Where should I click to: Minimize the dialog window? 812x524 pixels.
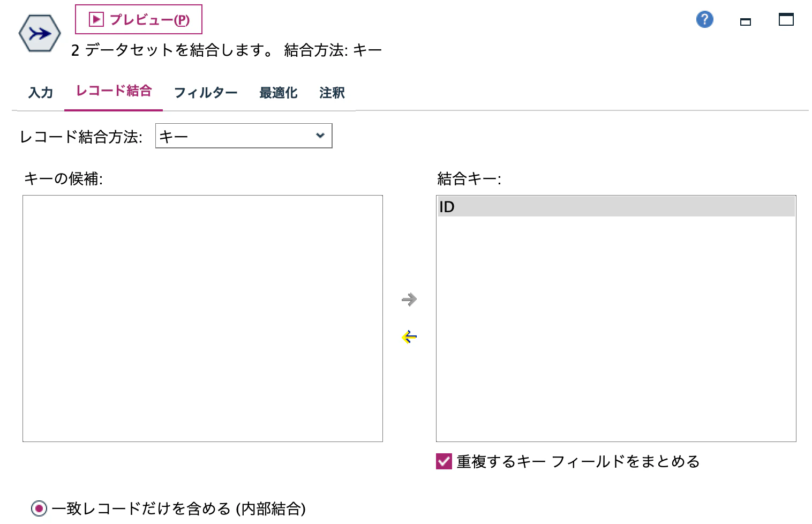click(x=745, y=21)
